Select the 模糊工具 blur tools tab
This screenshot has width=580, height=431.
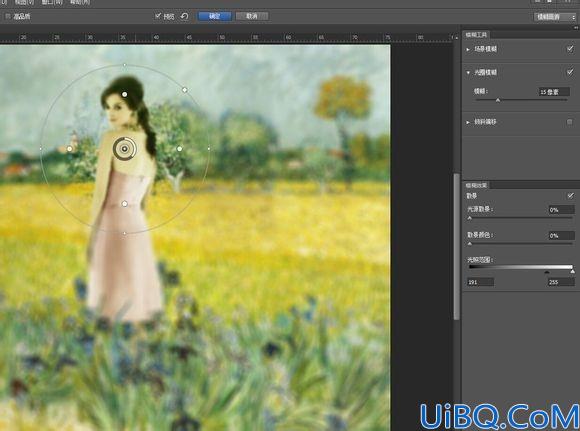[476, 35]
